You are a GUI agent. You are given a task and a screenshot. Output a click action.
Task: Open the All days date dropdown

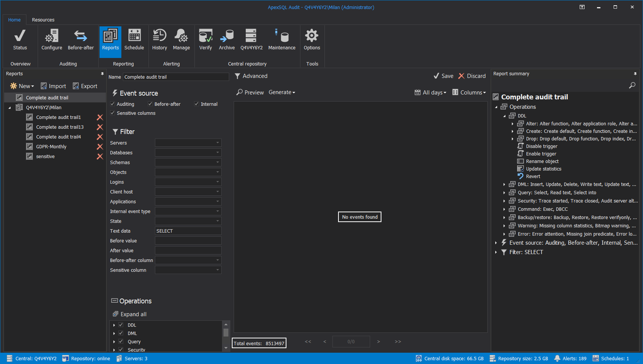pos(430,93)
